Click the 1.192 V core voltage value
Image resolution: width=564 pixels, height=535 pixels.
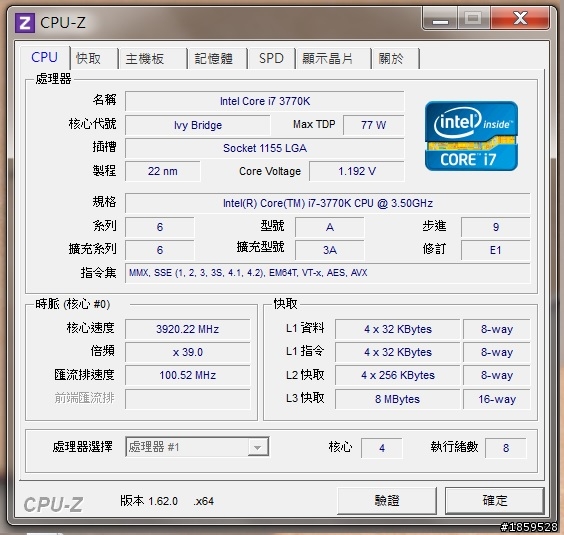coord(357,171)
